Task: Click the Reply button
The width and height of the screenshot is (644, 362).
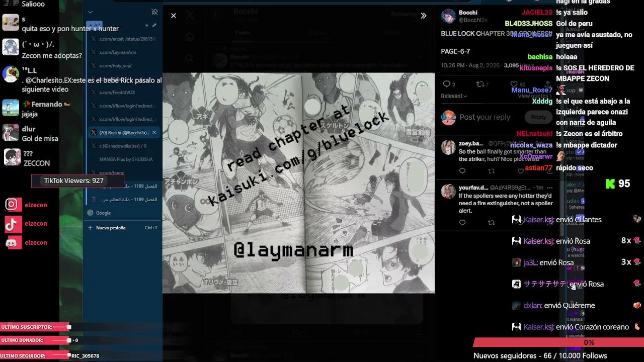Action: pos(538,117)
